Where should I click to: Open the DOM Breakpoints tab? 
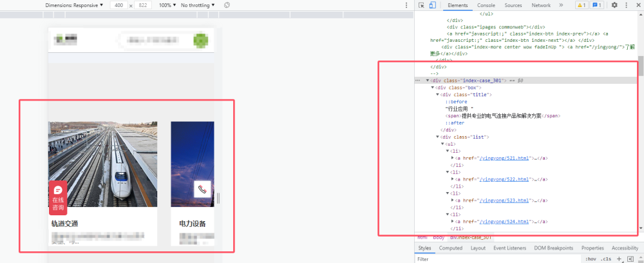coord(554,248)
